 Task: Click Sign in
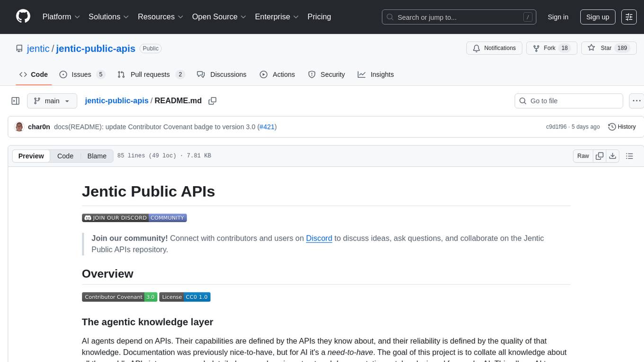(x=558, y=17)
